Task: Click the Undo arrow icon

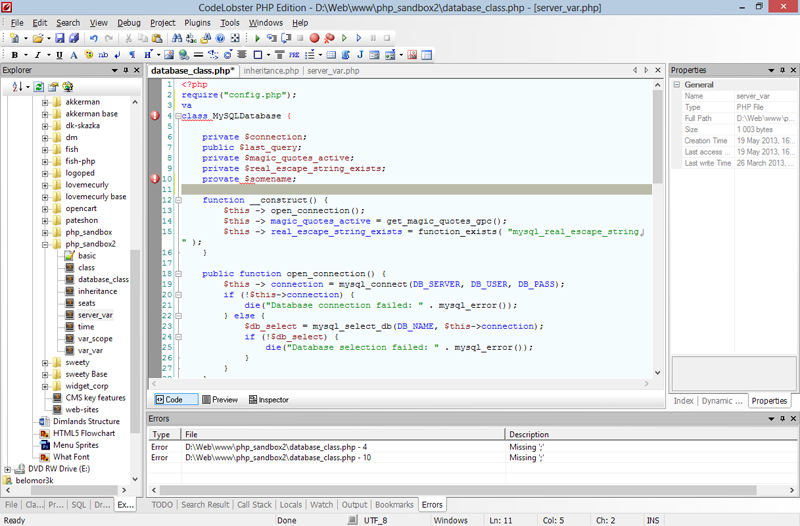Action: coord(93,38)
